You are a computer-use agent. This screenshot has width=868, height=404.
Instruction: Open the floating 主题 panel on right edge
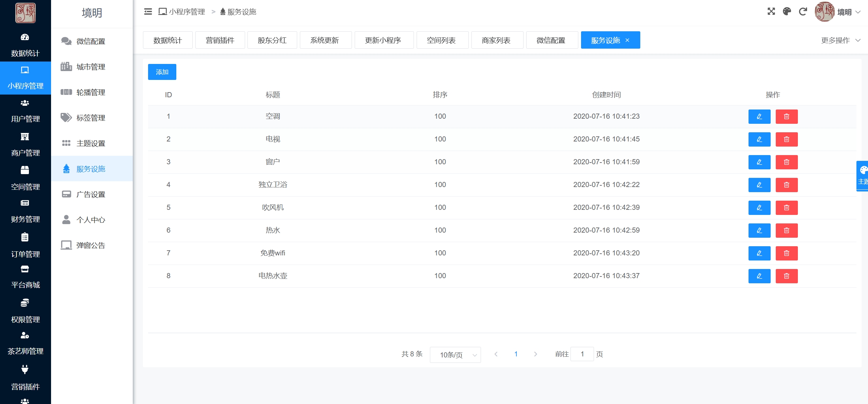click(x=863, y=176)
